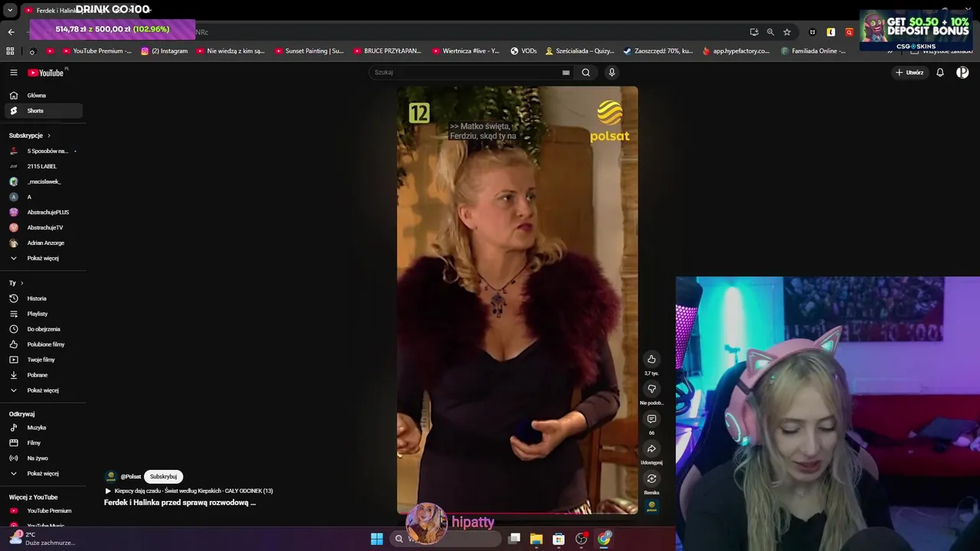This screenshot has height=551, width=980.
Task: Expand the Subskrypcje section header
Action: (x=29, y=135)
